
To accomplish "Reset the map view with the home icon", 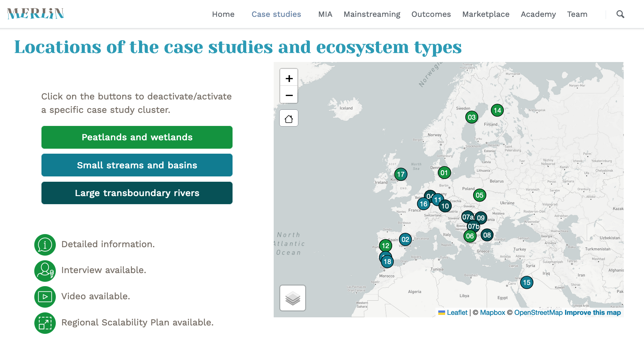I will tap(289, 118).
